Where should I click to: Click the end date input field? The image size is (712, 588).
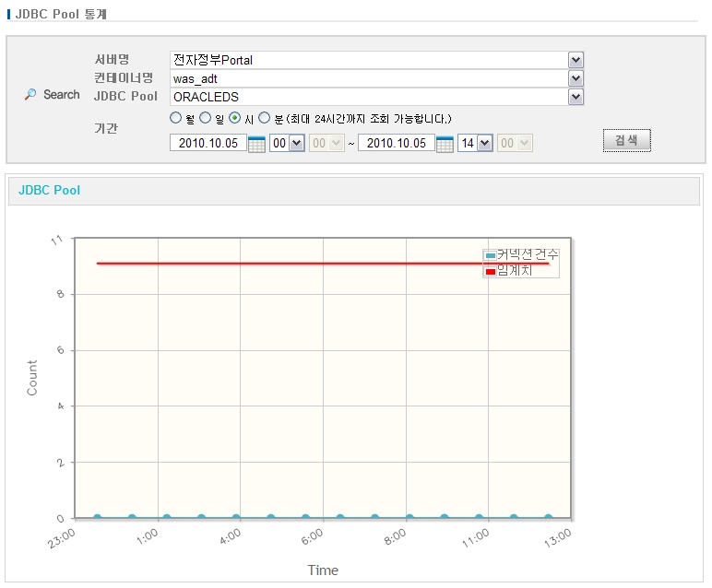click(397, 143)
